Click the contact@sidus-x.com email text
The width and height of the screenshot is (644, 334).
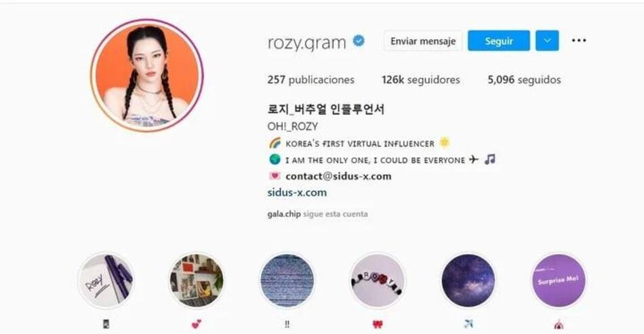click(338, 176)
